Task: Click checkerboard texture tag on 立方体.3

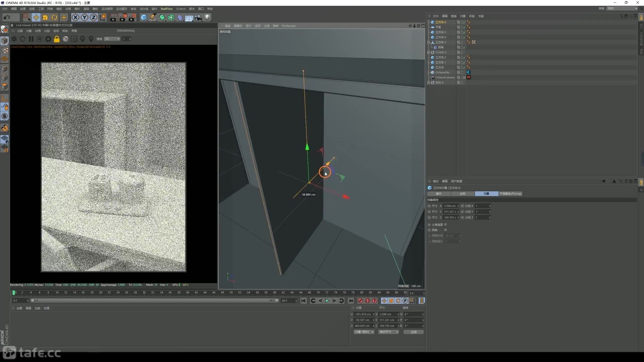Action: (x=474, y=42)
